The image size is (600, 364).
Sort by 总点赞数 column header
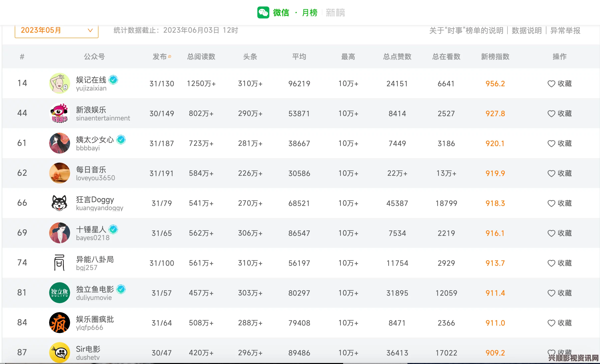click(x=397, y=57)
